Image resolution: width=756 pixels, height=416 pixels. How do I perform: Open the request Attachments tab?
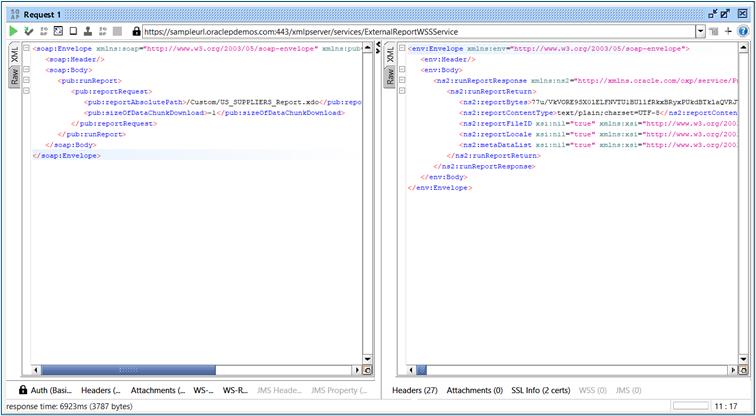[160, 390]
